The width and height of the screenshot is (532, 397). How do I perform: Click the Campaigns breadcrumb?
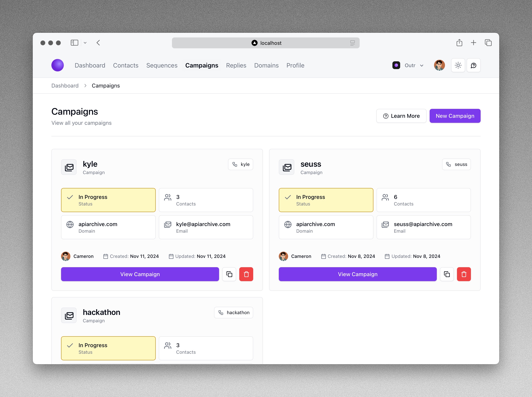coord(106,86)
